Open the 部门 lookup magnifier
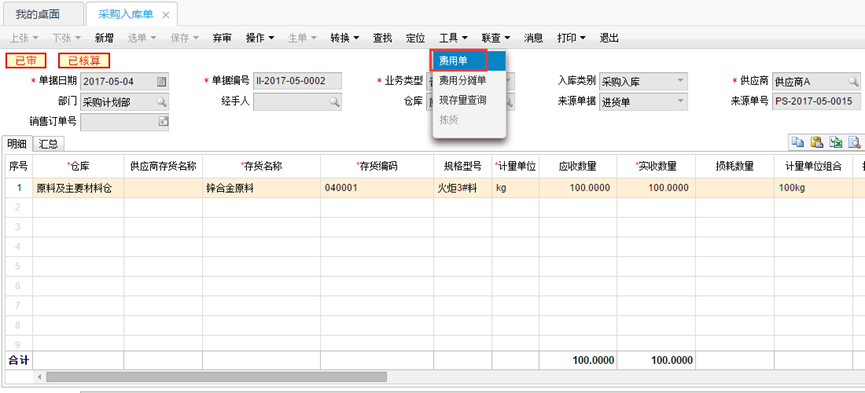Image resolution: width=865 pixels, height=393 pixels. [x=161, y=102]
